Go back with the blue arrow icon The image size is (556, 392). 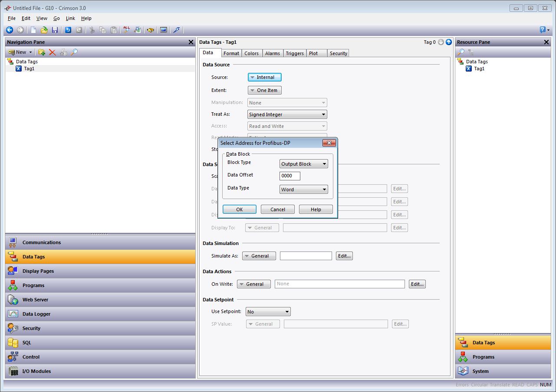(9, 30)
